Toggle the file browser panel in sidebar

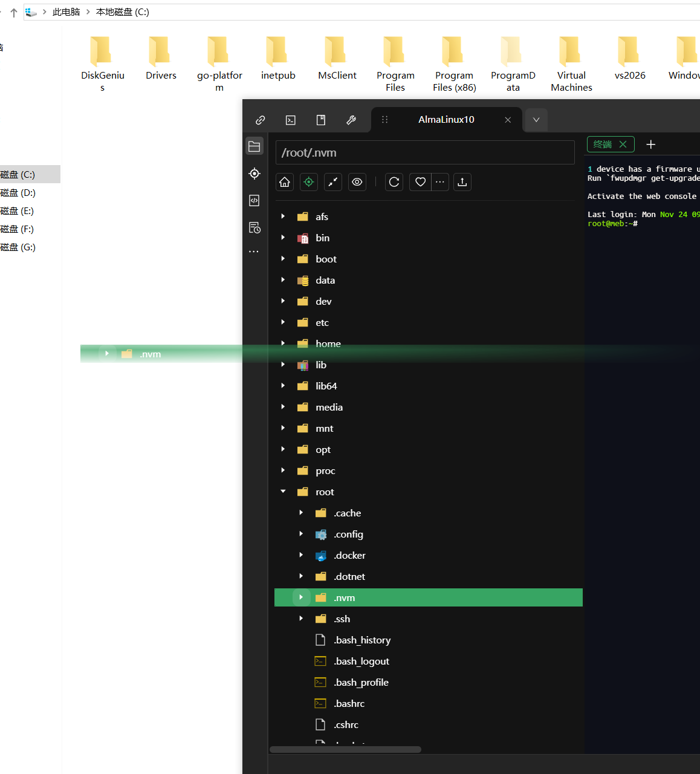(254, 146)
